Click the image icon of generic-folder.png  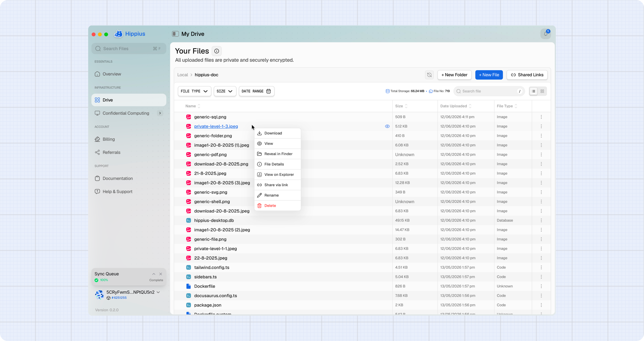(189, 135)
